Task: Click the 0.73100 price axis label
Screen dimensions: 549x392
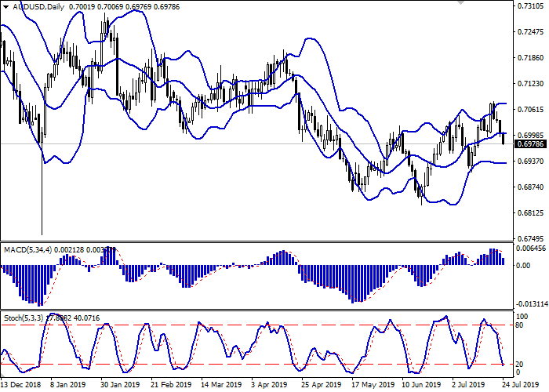Action: (x=531, y=6)
